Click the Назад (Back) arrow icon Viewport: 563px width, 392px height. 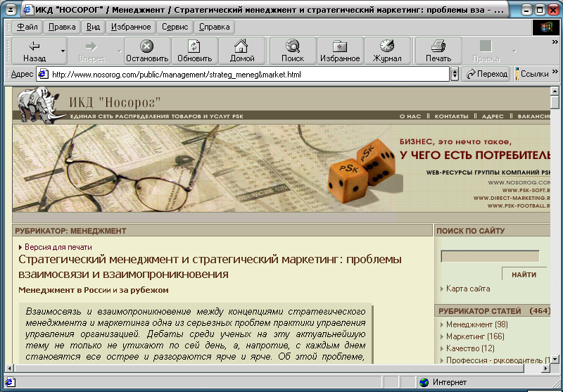[34, 46]
